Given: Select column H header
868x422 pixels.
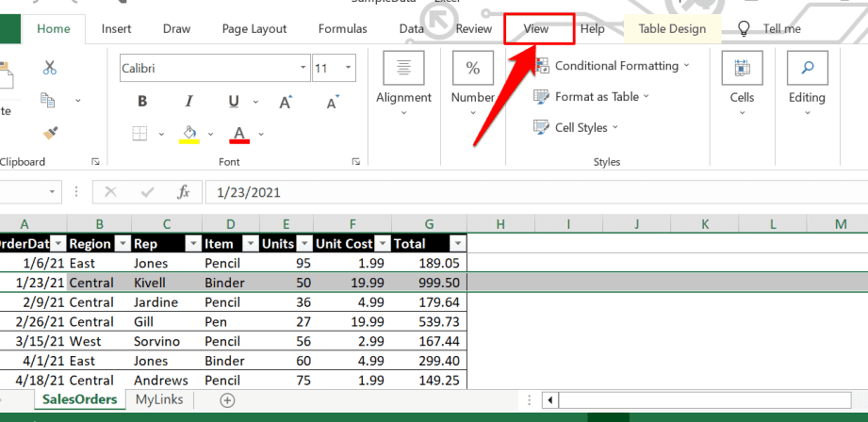Looking at the screenshot, I should tap(500, 224).
